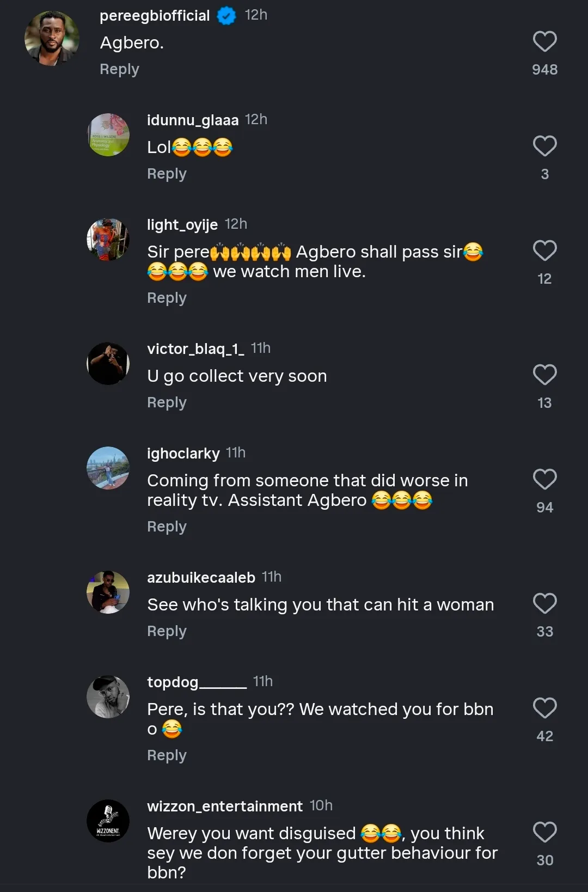588x892 pixels.
Task: Open topdog's username link
Action: (x=197, y=682)
